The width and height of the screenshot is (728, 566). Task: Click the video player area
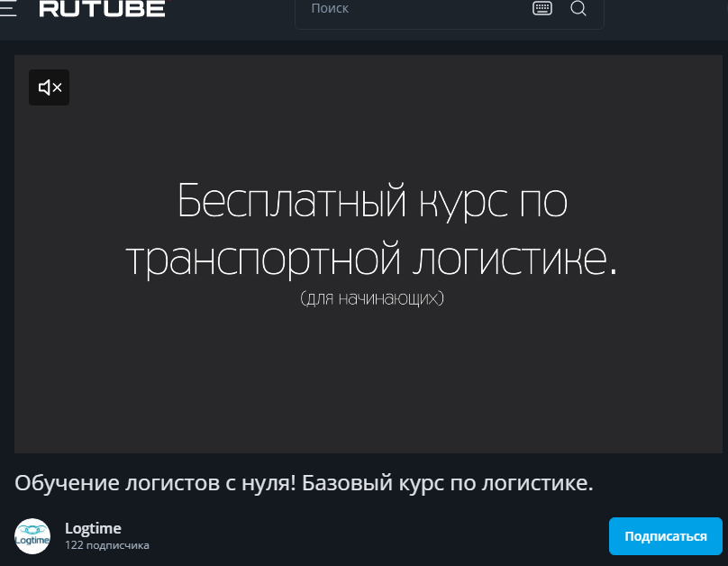click(x=369, y=254)
